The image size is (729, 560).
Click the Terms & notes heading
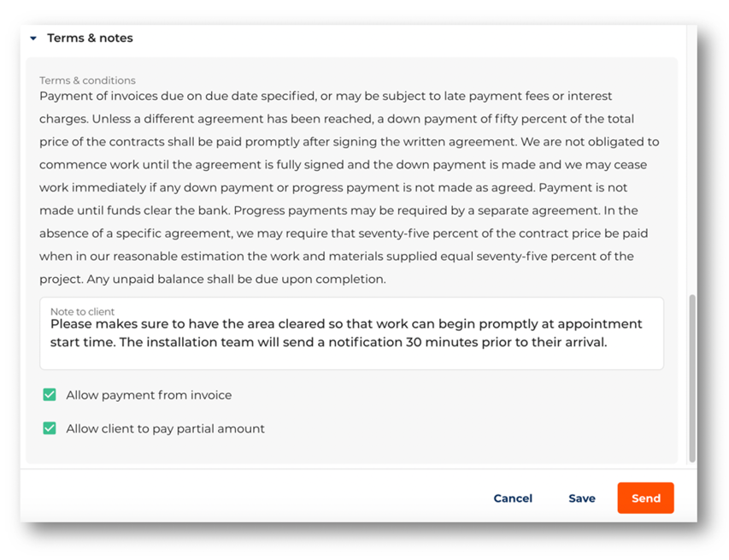90,38
